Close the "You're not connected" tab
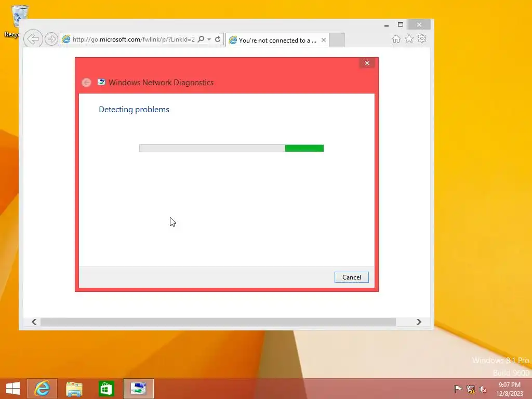 (x=324, y=40)
